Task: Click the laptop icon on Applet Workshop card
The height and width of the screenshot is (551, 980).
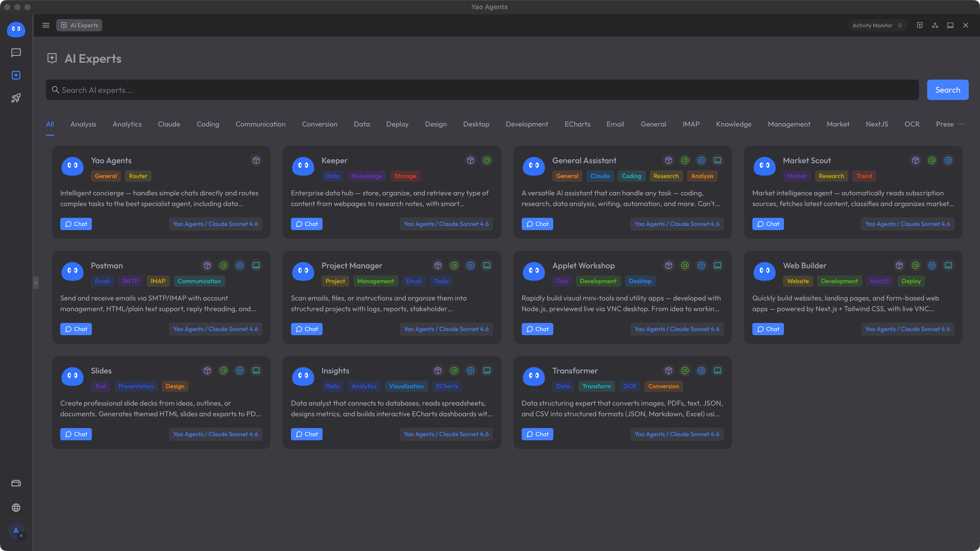Action: coord(717,265)
